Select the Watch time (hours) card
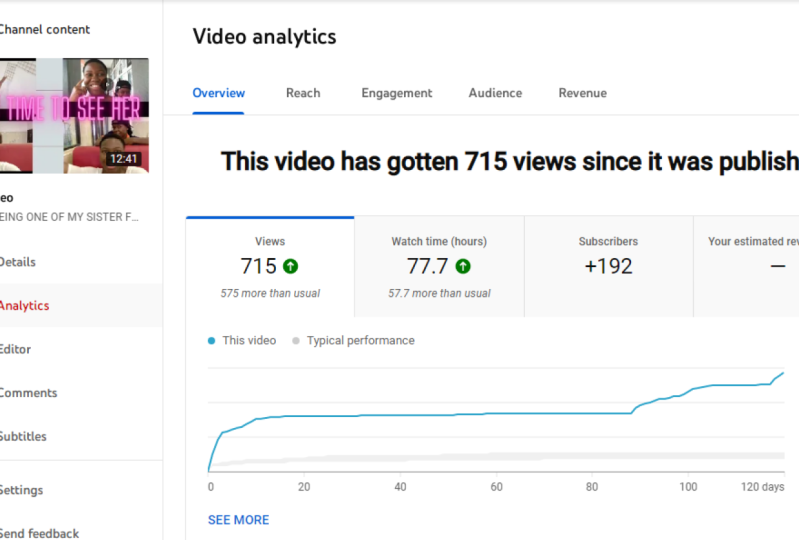The image size is (799, 540). (x=439, y=267)
